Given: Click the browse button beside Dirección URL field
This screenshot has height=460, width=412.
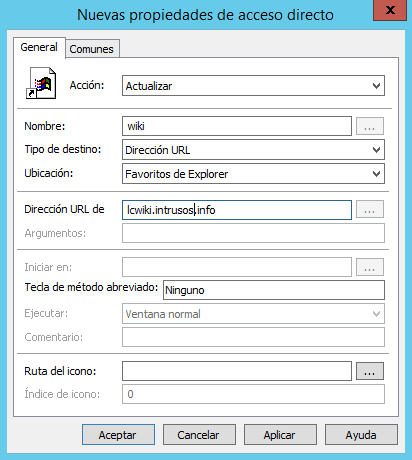Looking at the screenshot, I should (370, 209).
